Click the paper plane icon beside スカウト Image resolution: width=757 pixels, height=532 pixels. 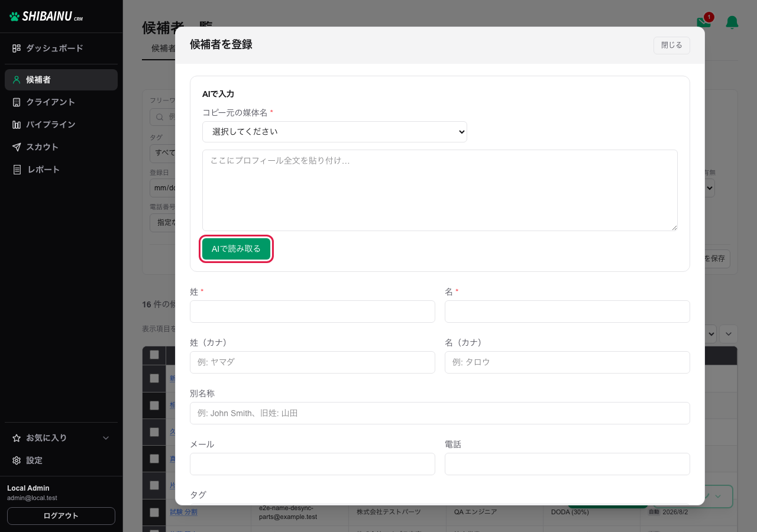[x=17, y=147]
